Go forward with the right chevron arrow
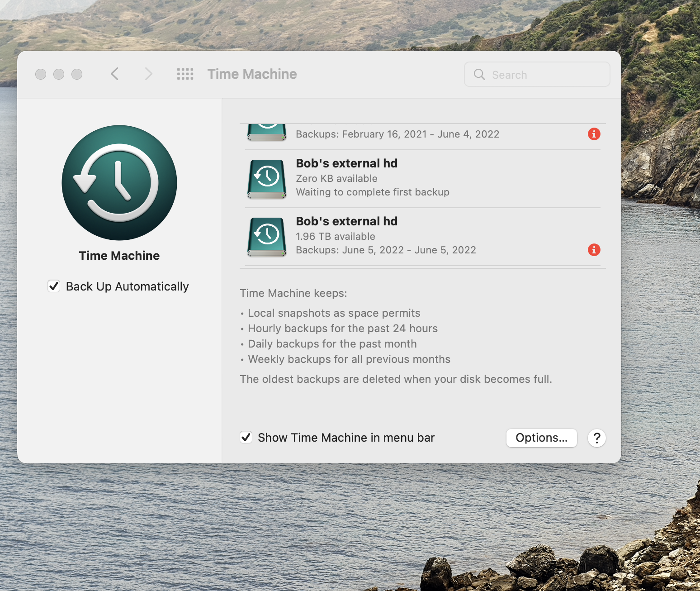 pyautogui.click(x=148, y=74)
